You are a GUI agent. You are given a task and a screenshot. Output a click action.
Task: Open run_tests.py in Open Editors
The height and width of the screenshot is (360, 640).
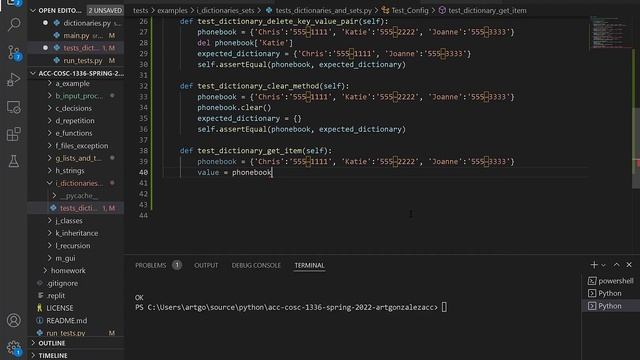pyautogui.click(x=76, y=60)
